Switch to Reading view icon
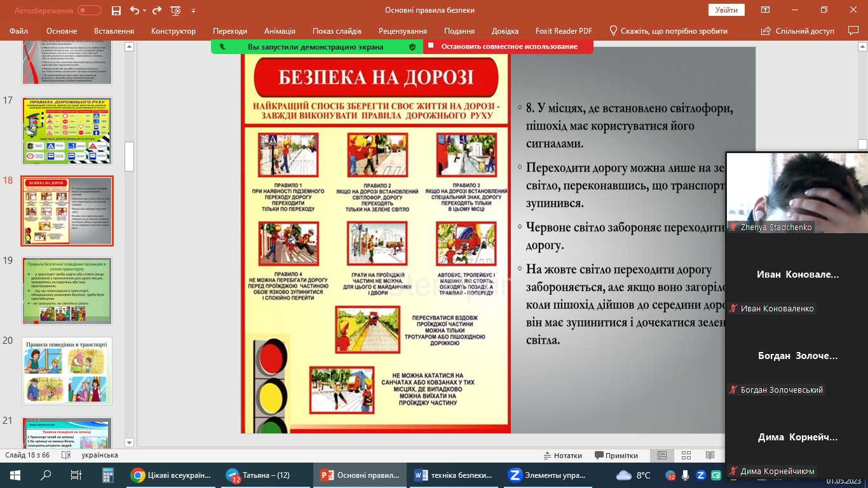The width and height of the screenshot is (868, 488). click(x=710, y=455)
